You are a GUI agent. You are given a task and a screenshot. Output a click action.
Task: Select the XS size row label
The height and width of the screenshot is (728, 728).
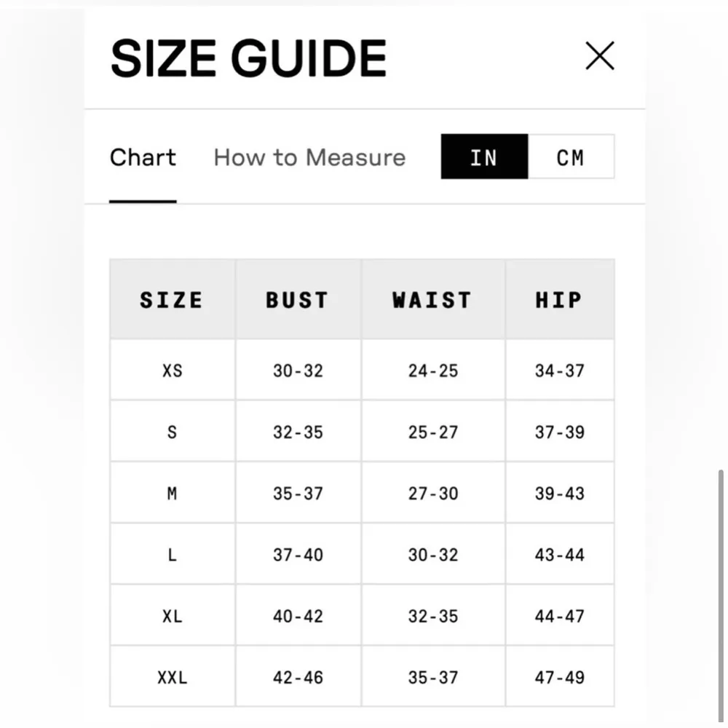click(172, 371)
